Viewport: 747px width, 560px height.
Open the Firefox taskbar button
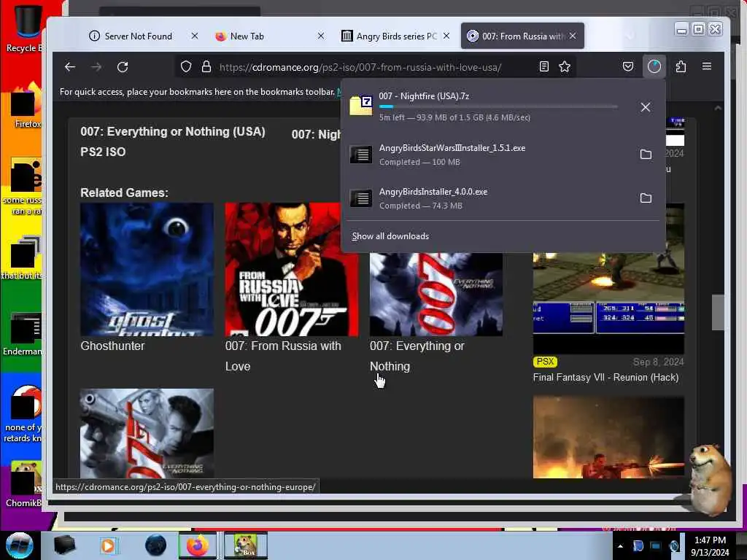coord(198,545)
